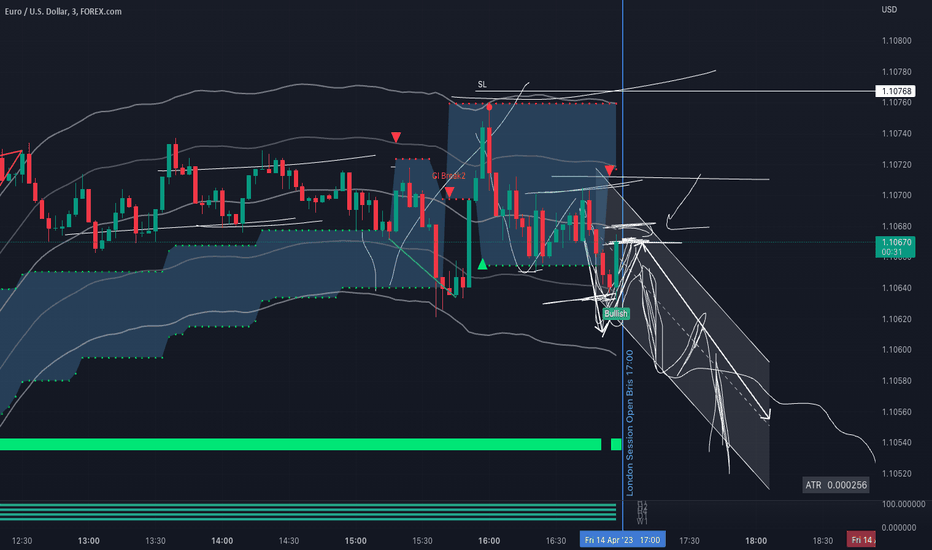Click the 16:00 time axis label
932x550 pixels.
coord(489,540)
